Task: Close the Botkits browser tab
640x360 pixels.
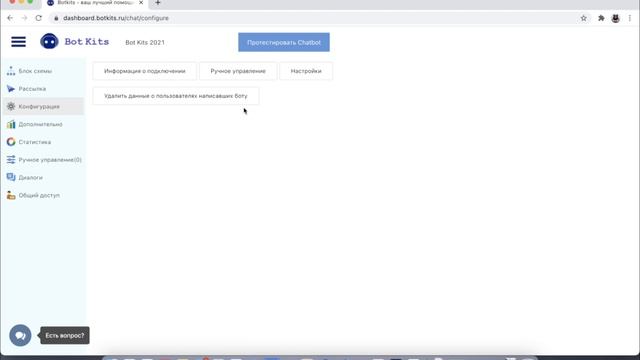Action: click(141, 3)
